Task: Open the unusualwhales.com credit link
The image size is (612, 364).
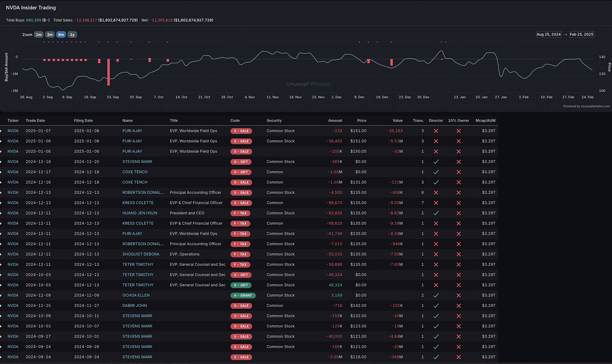Action: (586, 106)
